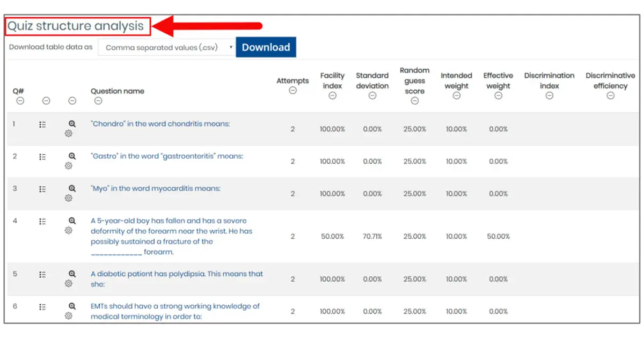Collapse the Attempts column

292,91
